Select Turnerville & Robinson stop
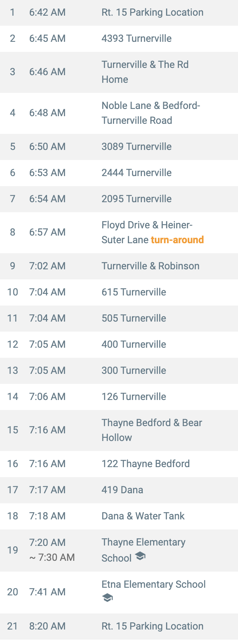Screen dimensions: 238x644 pos(119,267)
